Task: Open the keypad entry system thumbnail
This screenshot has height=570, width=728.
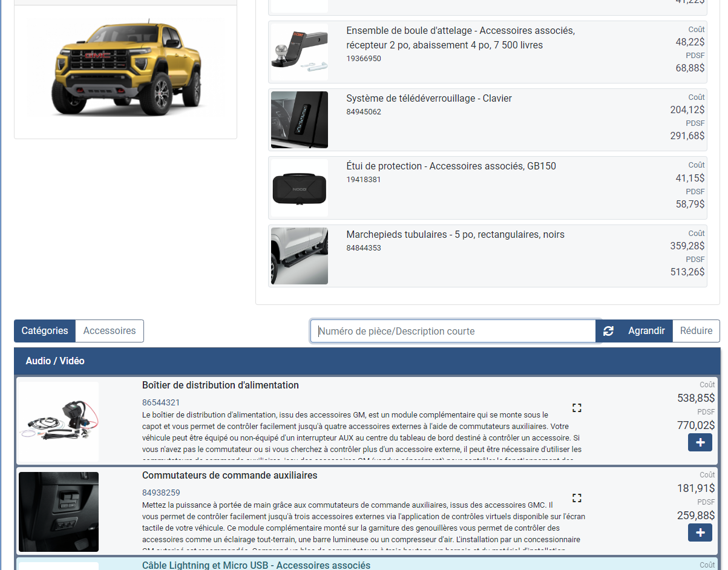Action: click(x=300, y=120)
